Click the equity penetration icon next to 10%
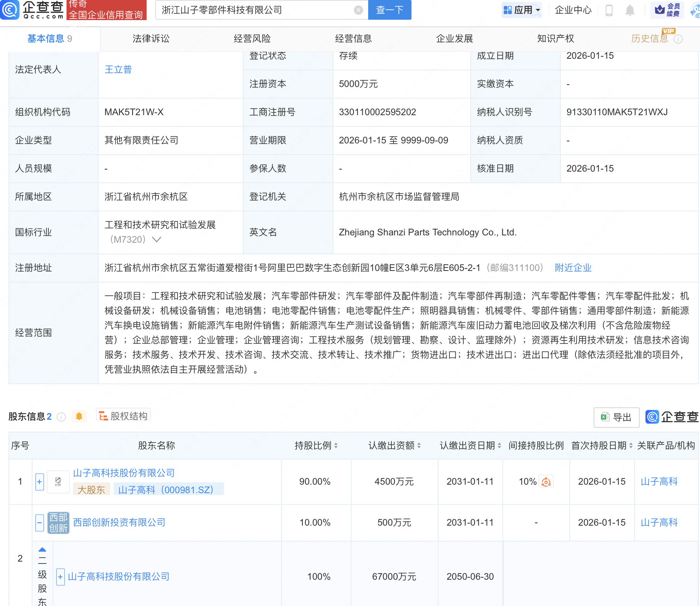 tap(546, 482)
